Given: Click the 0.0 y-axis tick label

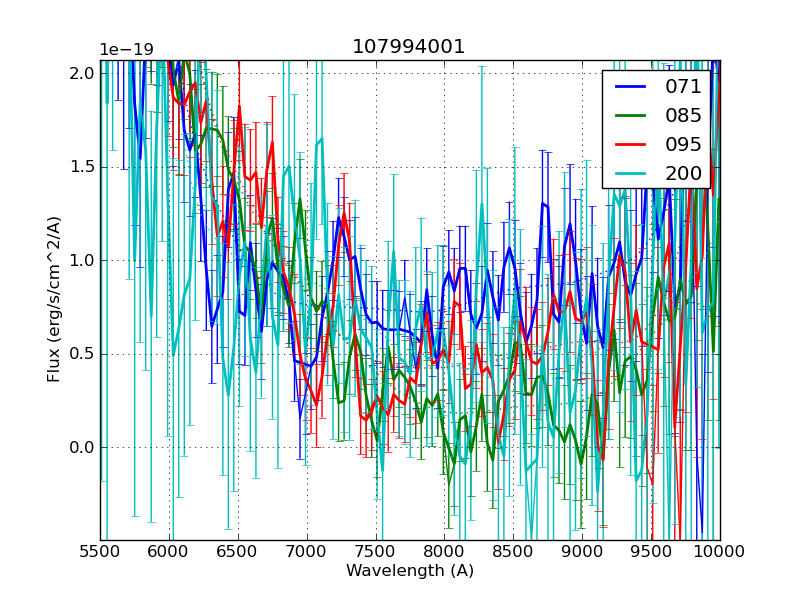Looking at the screenshot, I should (x=83, y=447).
